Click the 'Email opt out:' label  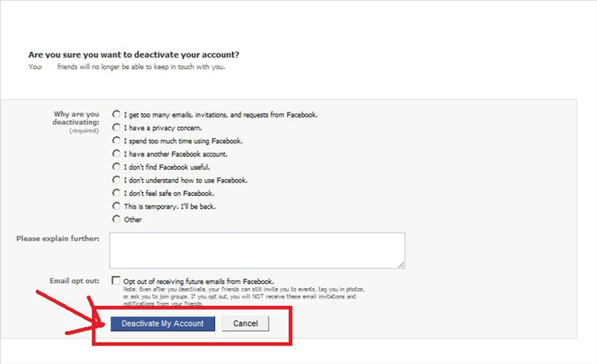pyautogui.click(x=74, y=281)
